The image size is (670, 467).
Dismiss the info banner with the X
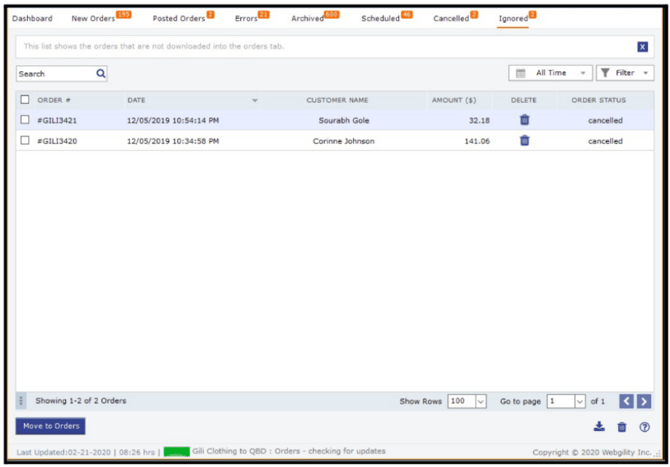click(642, 47)
